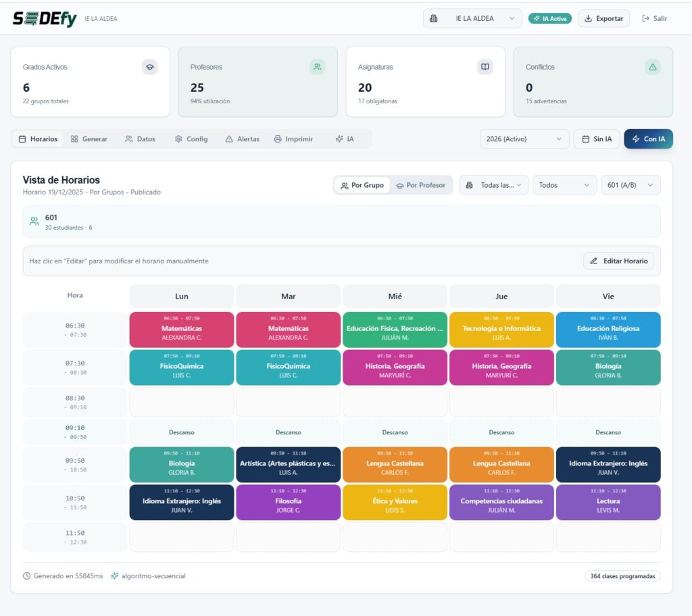Click the book icon in Asignaturas card
Viewport: 692px width, 616px height.
pos(485,67)
